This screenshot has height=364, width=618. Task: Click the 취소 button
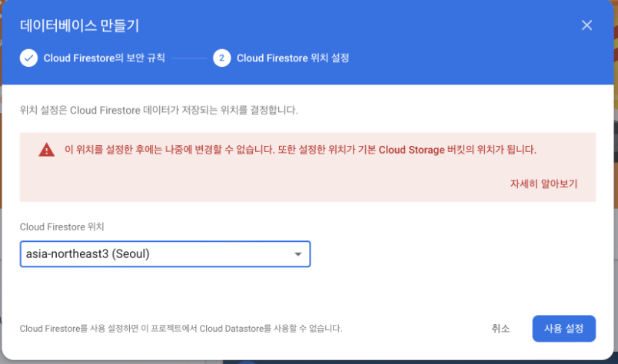point(500,329)
